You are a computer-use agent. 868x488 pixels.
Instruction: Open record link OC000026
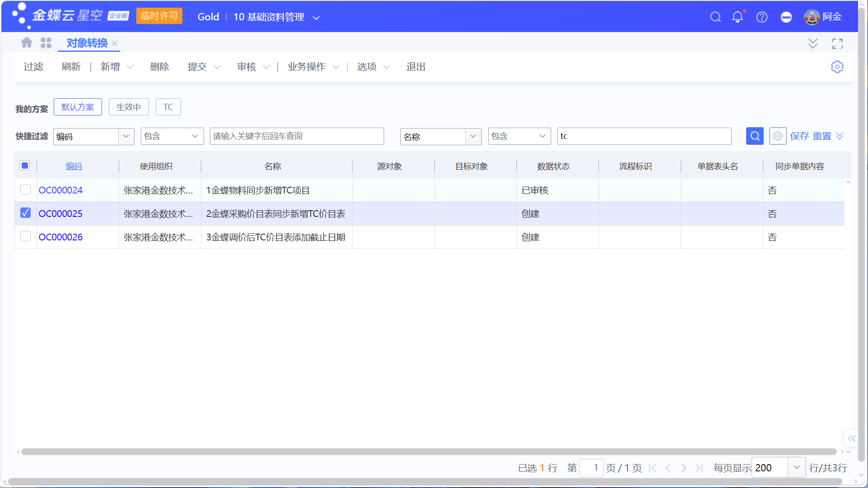point(60,237)
